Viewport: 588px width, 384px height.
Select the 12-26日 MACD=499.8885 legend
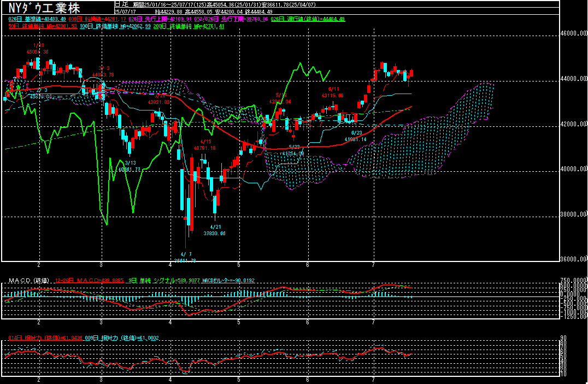(89, 281)
